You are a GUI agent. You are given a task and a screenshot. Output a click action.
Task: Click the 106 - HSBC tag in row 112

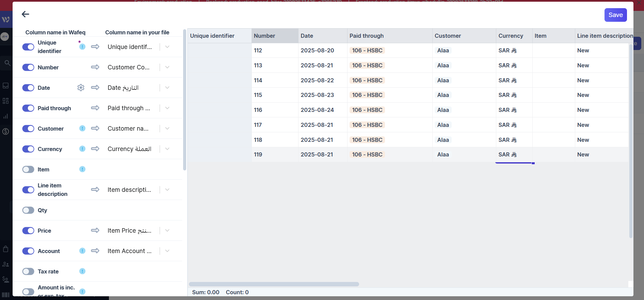(367, 50)
